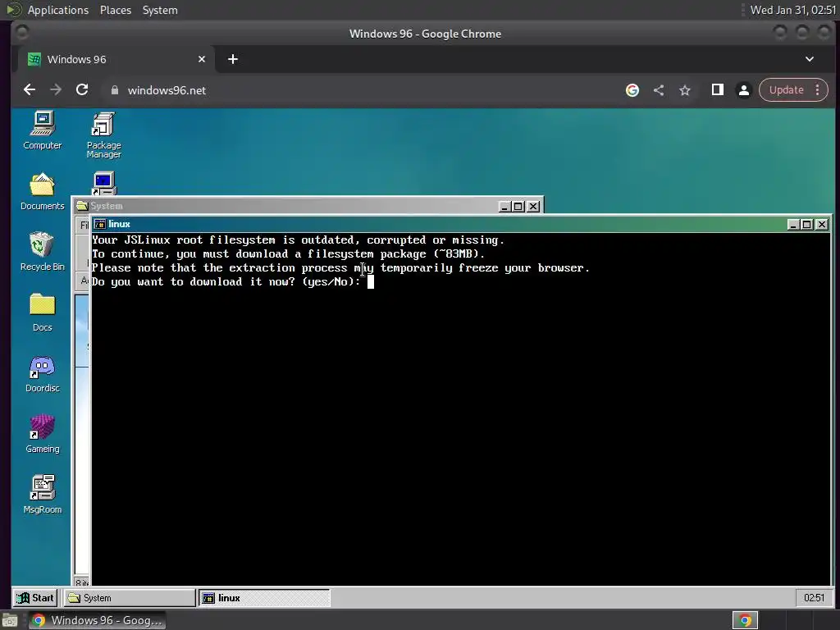Open the Applications menu
The height and width of the screenshot is (630, 840).
point(58,10)
